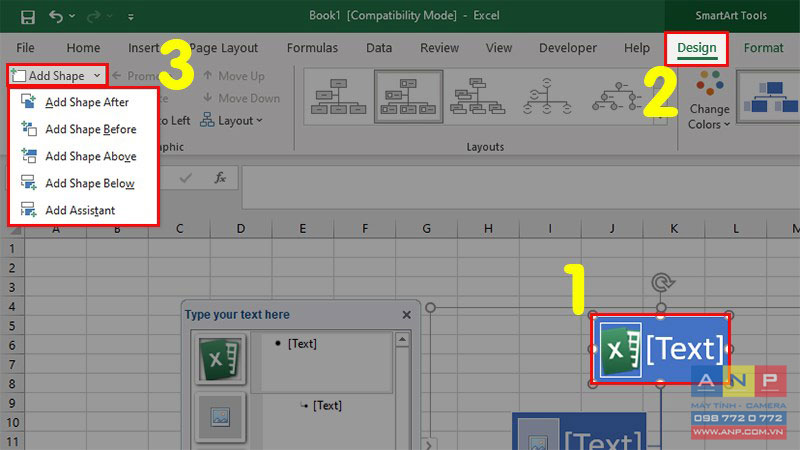Open the Review tab

pyautogui.click(x=439, y=48)
